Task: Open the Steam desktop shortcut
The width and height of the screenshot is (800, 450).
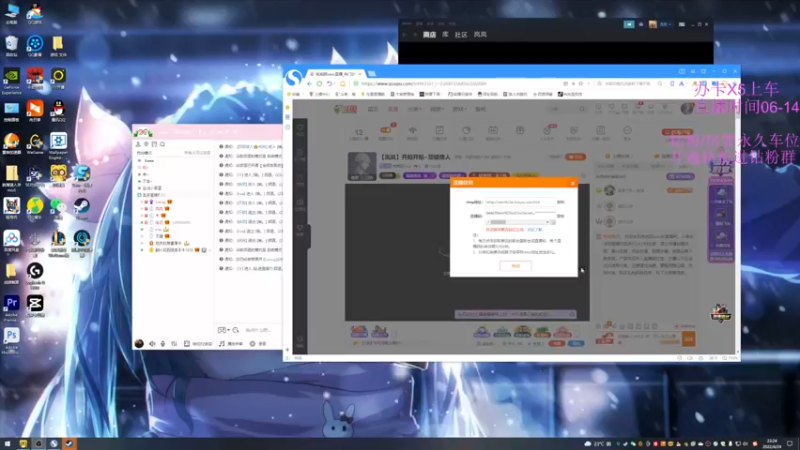Action: click(x=82, y=208)
